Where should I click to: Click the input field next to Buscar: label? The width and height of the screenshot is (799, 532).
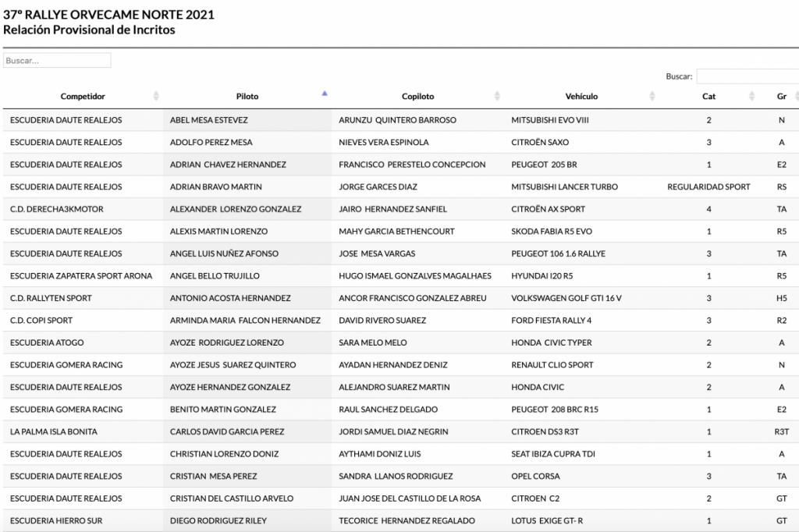[747, 76]
